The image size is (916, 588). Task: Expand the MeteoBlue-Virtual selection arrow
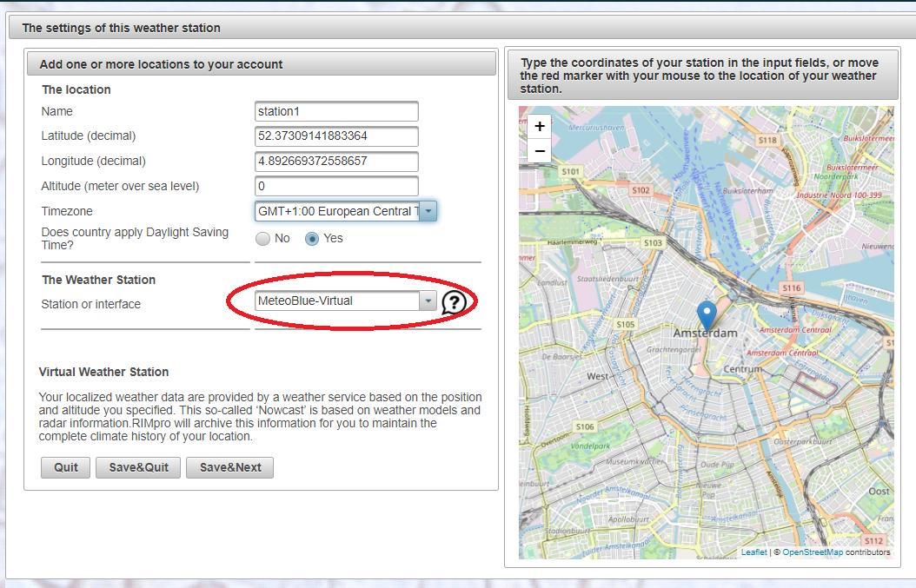[x=426, y=301]
